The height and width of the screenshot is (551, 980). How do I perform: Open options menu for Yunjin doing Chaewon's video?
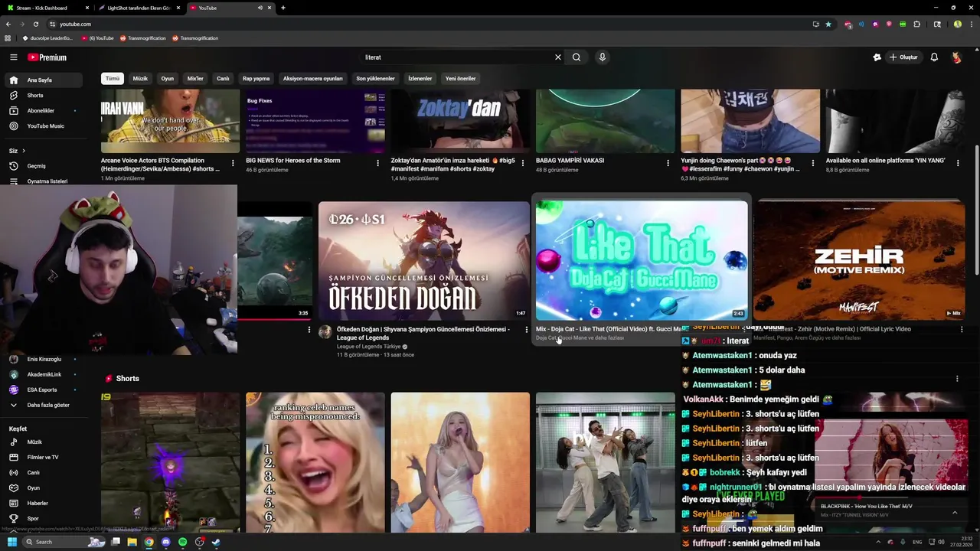813,163
